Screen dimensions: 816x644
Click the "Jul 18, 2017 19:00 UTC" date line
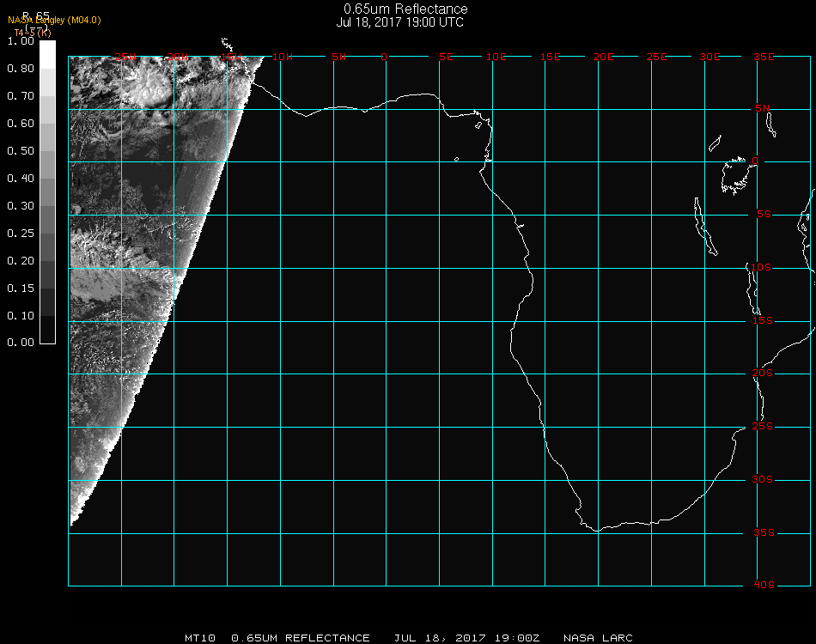tap(399, 22)
